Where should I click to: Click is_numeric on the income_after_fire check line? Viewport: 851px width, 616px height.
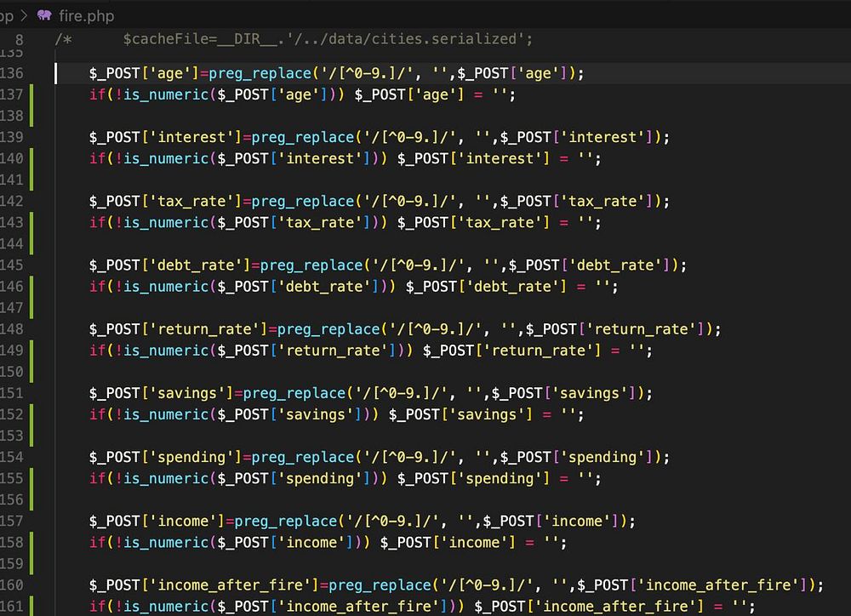[166, 607]
